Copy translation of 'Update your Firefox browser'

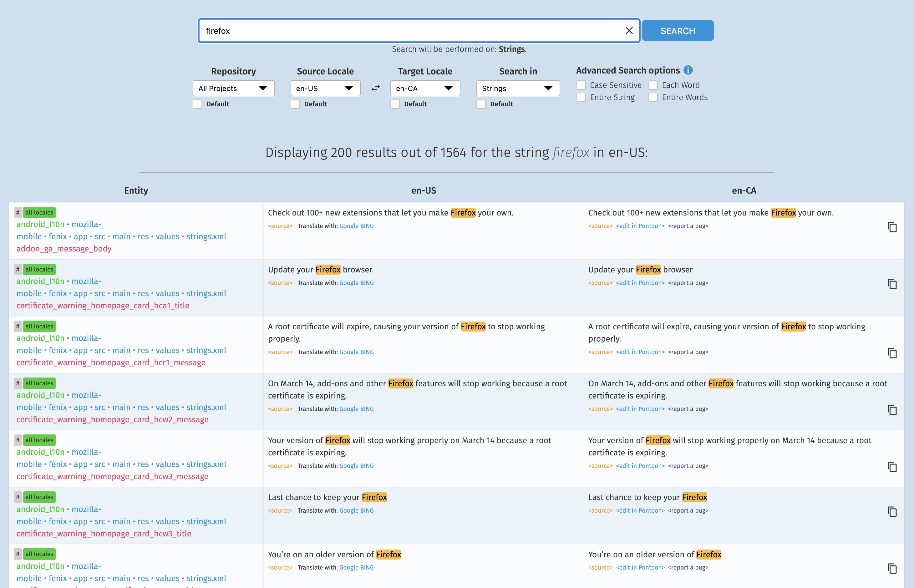point(892,284)
